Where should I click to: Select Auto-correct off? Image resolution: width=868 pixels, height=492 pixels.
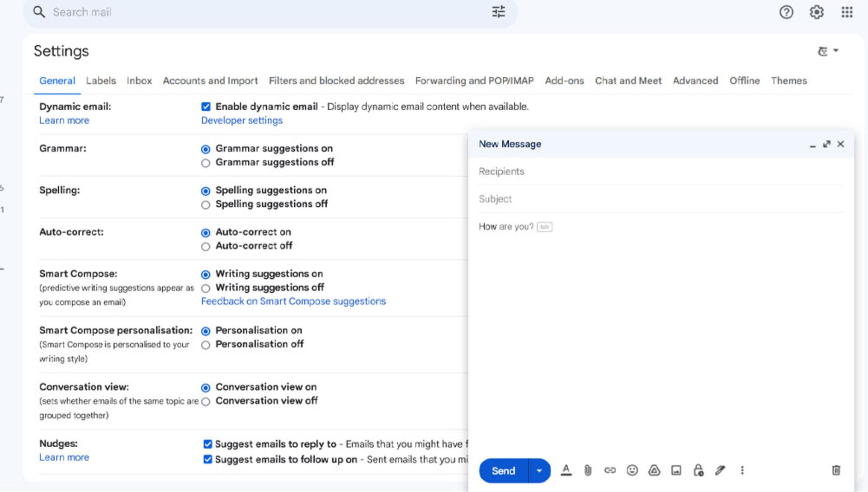click(206, 247)
